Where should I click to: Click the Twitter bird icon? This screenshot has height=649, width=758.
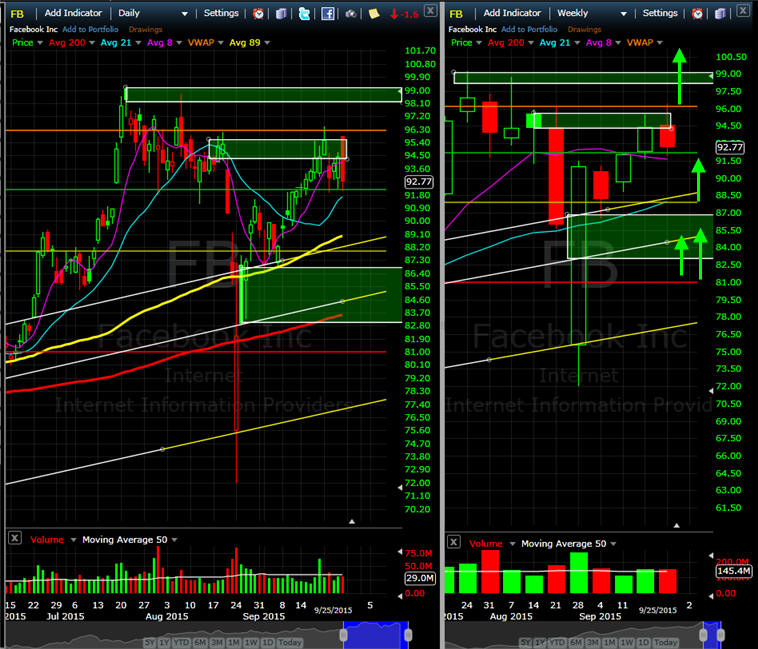(x=304, y=14)
